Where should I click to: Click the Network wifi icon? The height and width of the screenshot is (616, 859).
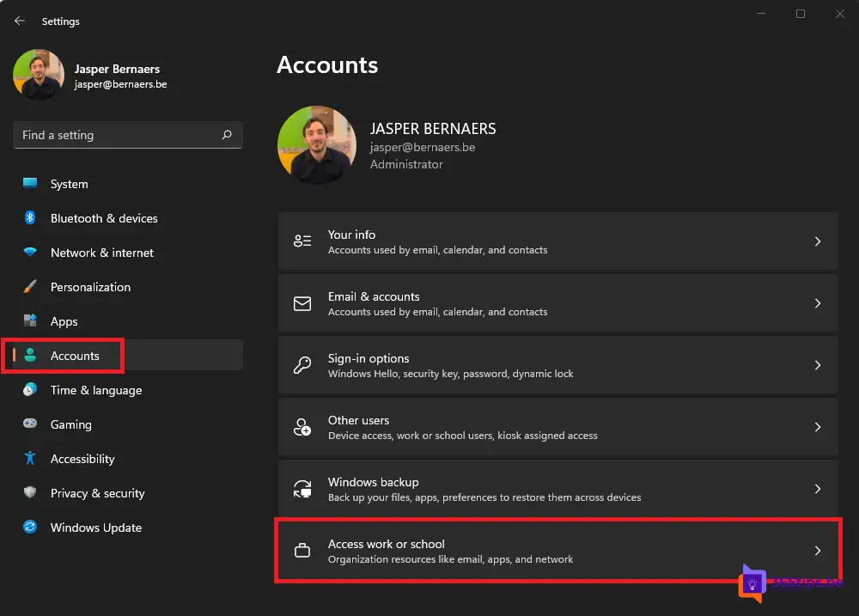30,252
